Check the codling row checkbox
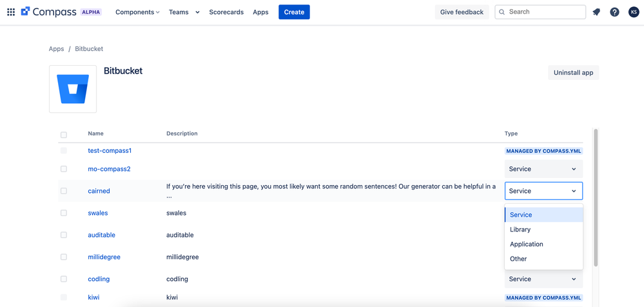644x307 pixels. (x=64, y=279)
